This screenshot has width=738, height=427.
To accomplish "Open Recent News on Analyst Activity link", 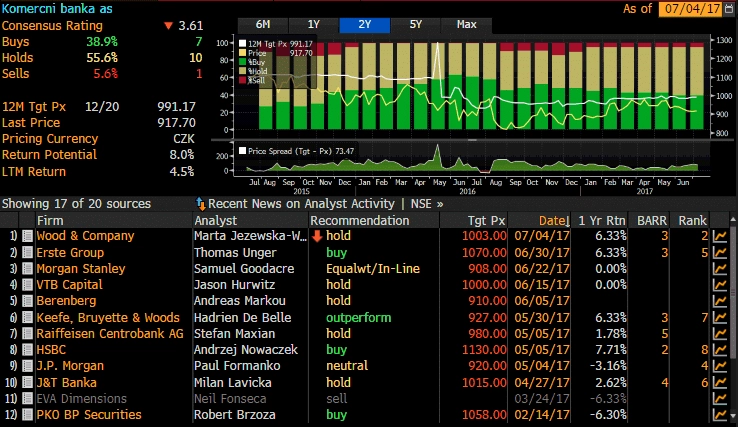I will (301, 204).
